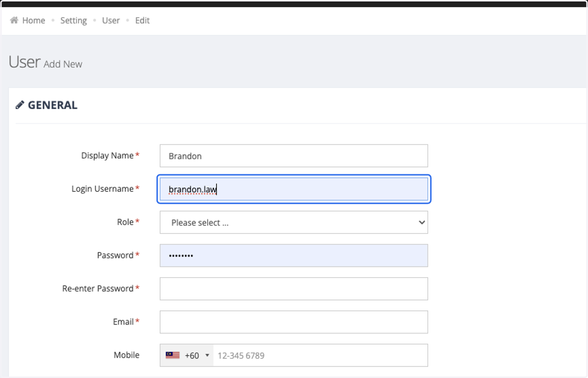Click the pencil icon beside GENERAL
The width and height of the screenshot is (588, 378).
coord(20,105)
